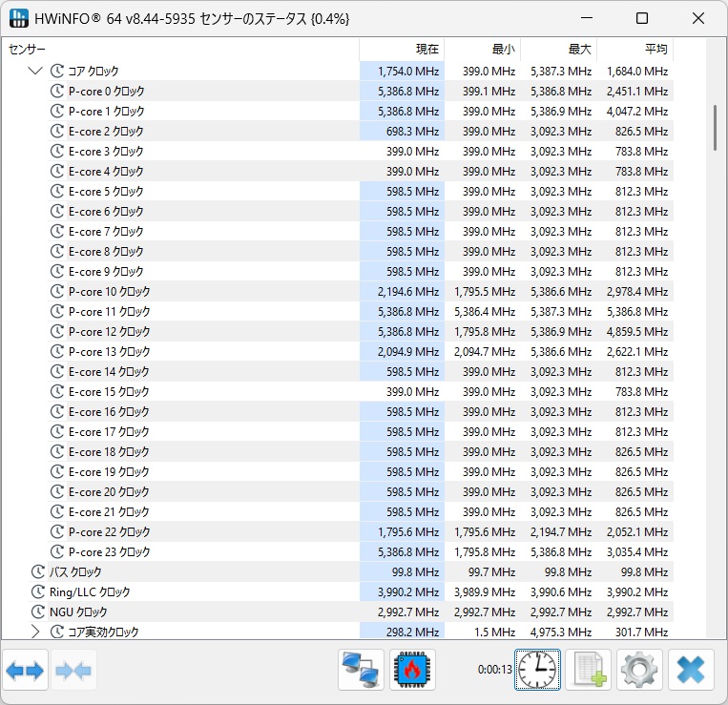Select the E-core 7 クロック row

(x=361, y=231)
